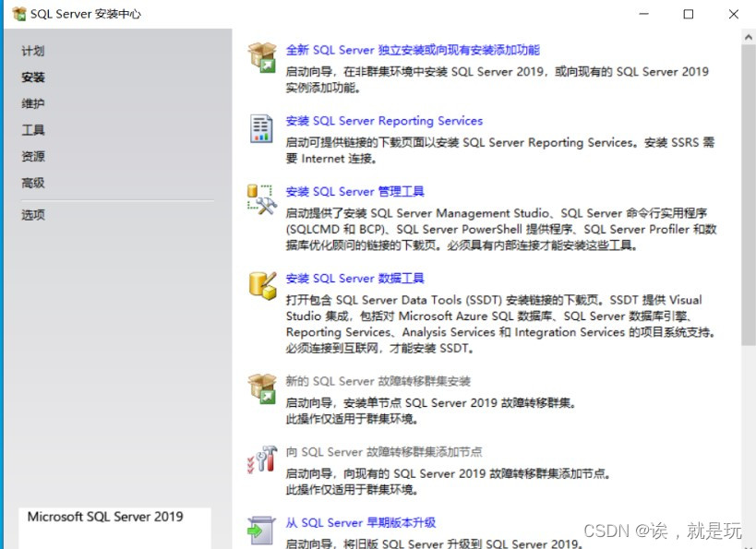
Task: Select 安装 page in sidebar
Action: coord(33,78)
